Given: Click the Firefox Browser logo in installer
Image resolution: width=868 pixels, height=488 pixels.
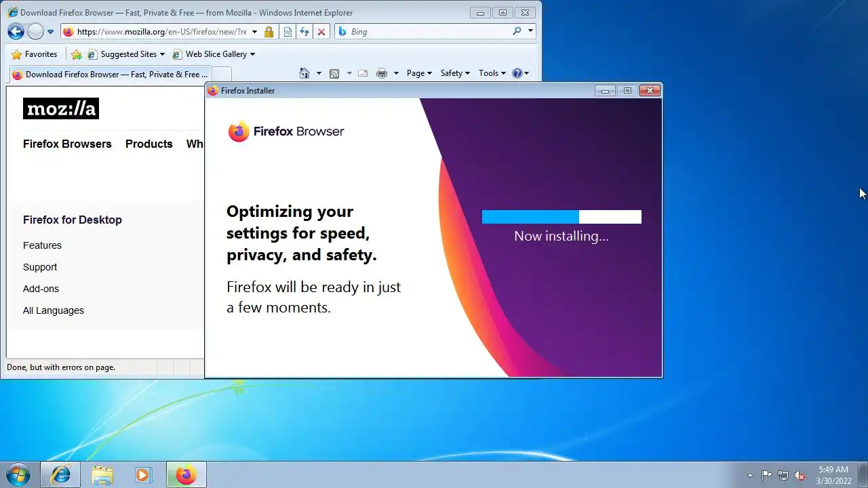Looking at the screenshot, I should coord(285,131).
